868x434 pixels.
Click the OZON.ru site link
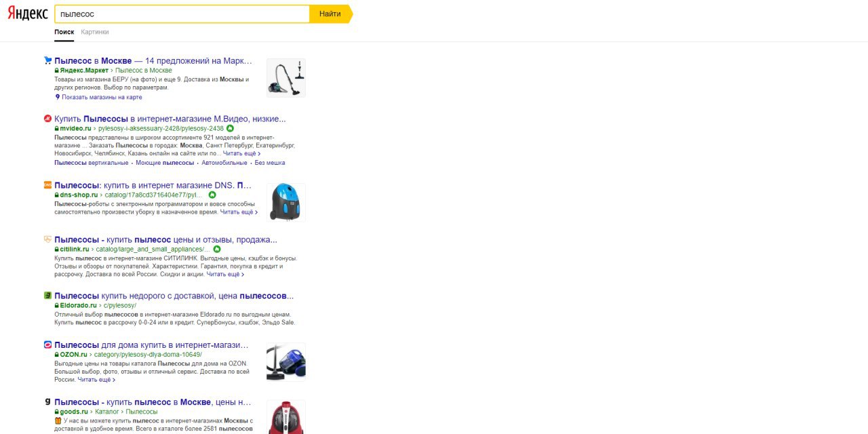[x=73, y=354]
